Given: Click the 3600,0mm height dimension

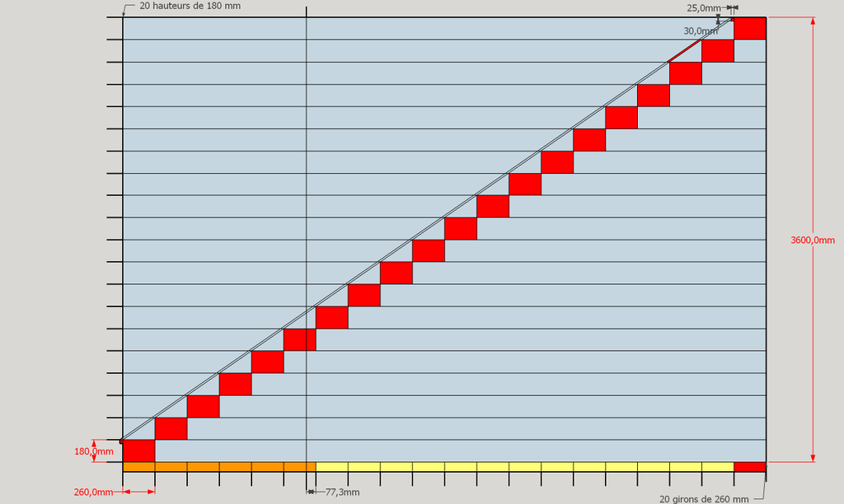Looking at the screenshot, I should [x=812, y=240].
